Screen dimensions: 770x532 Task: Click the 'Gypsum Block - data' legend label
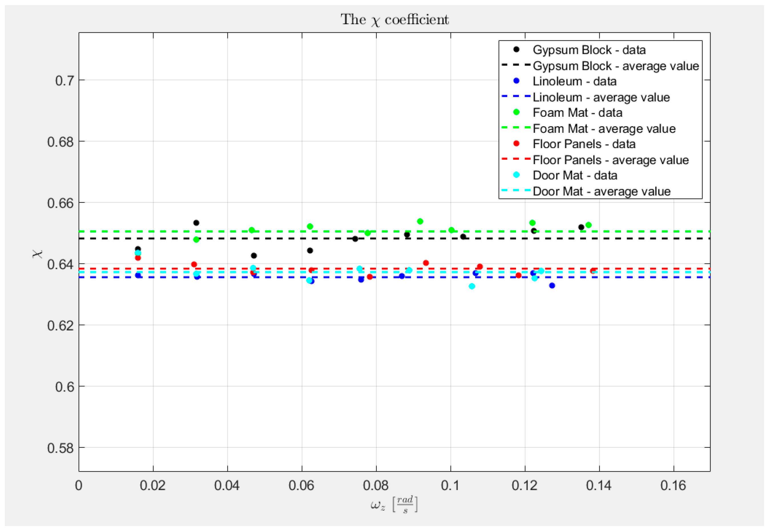tap(589, 50)
